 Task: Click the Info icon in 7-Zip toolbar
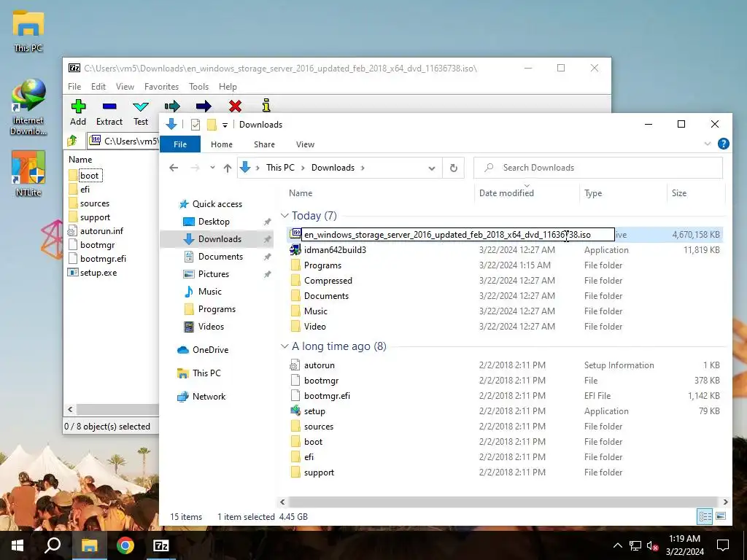(266, 105)
